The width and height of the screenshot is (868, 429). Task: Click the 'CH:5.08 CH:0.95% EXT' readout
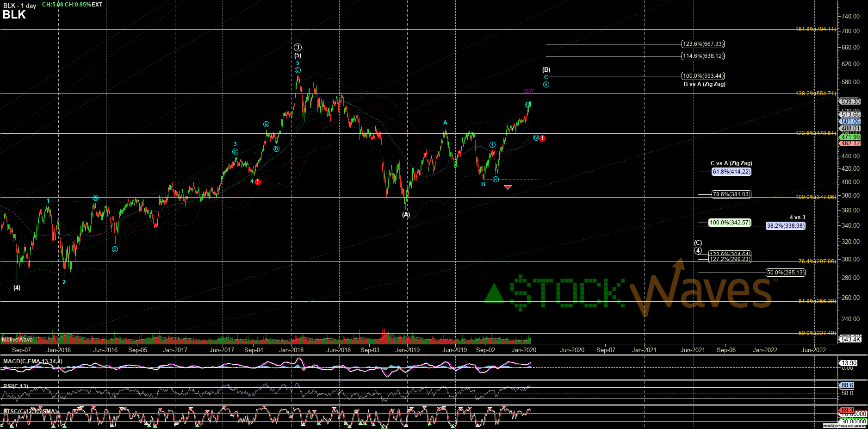[x=72, y=5]
